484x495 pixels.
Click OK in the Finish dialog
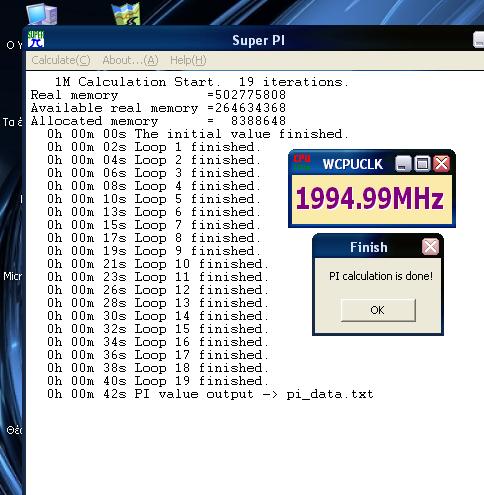[378, 310]
